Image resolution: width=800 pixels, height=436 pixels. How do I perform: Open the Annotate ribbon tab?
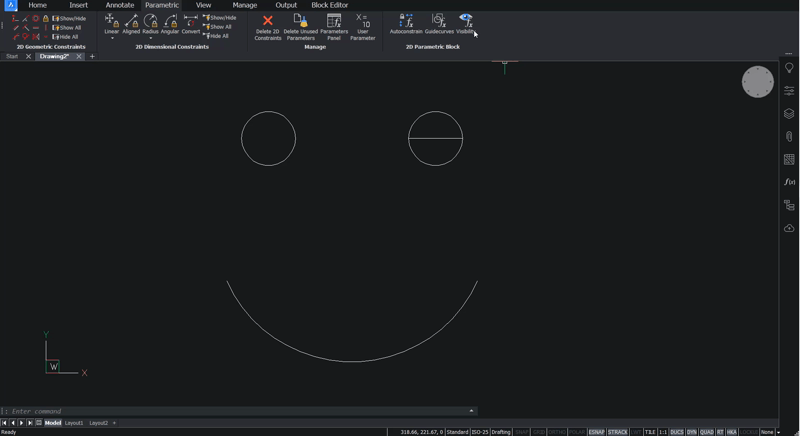tap(119, 5)
